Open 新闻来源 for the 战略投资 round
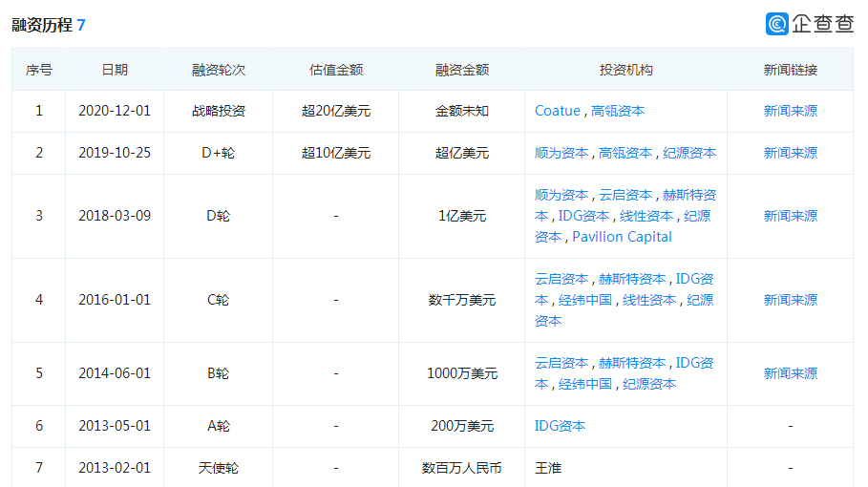This screenshot has width=868, height=487. click(x=790, y=111)
